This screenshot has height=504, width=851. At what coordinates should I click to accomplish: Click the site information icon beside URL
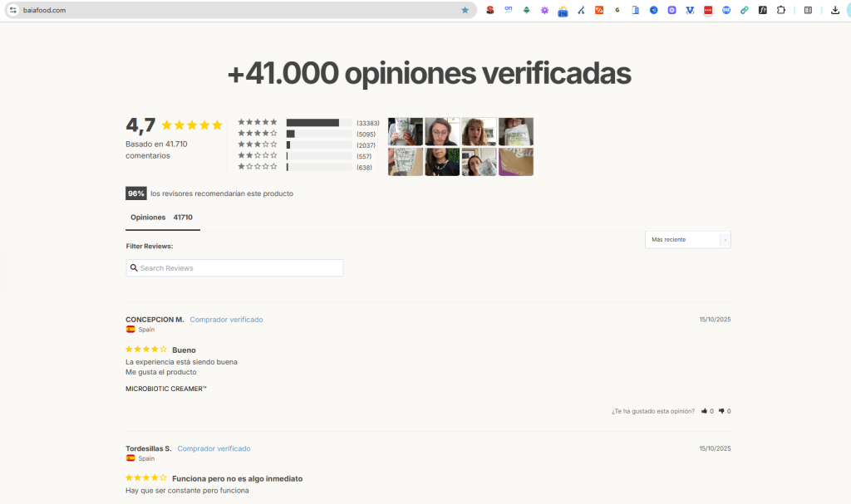tap(12, 10)
